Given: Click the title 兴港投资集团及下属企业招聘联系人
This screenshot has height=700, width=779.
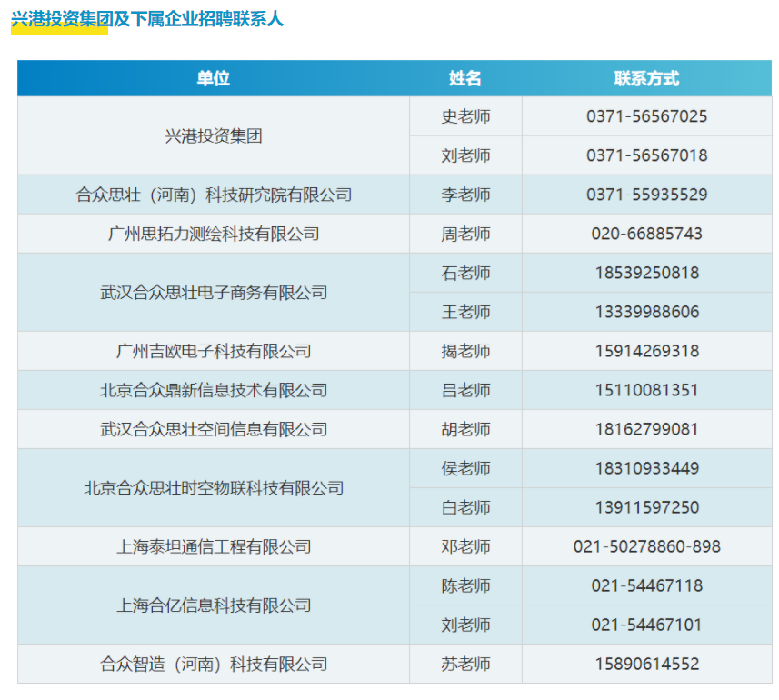Looking at the screenshot, I should pos(147,19).
